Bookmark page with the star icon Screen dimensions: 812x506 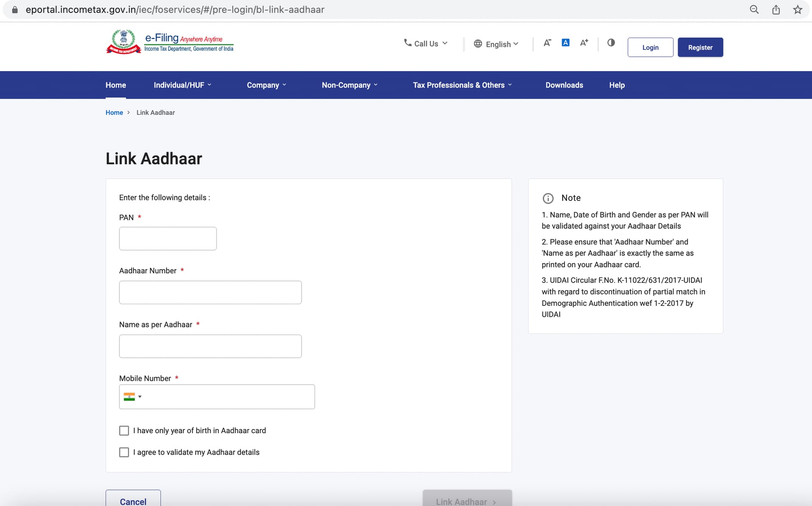(x=798, y=9)
